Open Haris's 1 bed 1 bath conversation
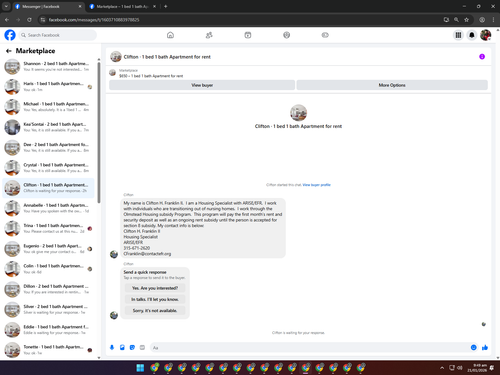This screenshot has width=500, height=375. 48,87
